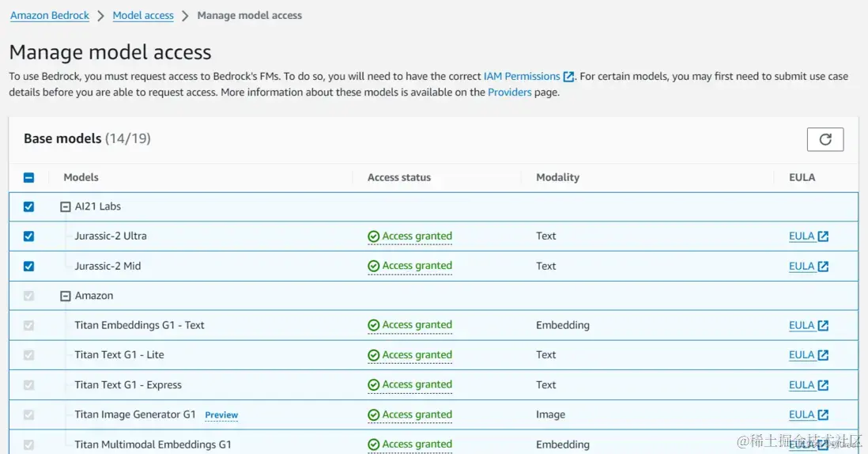Go to Amazon Bedrock breadcrumb

[49, 16]
